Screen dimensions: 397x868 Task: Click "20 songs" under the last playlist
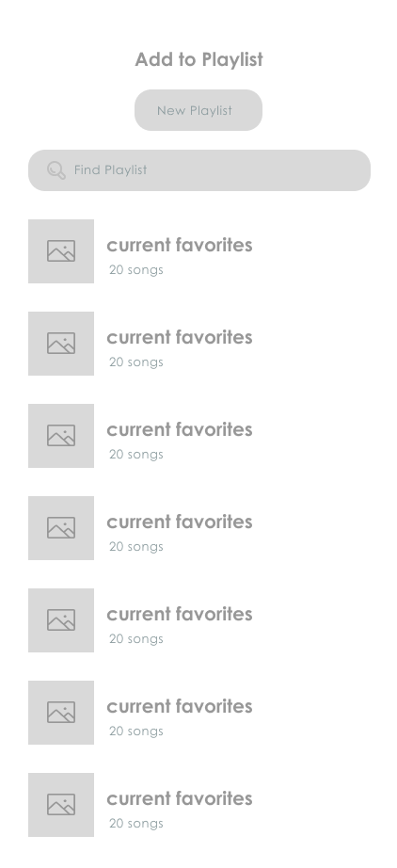pyautogui.click(x=136, y=824)
